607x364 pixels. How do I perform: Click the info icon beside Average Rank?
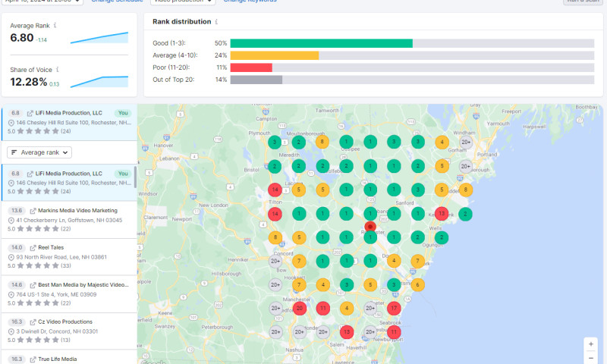(55, 26)
